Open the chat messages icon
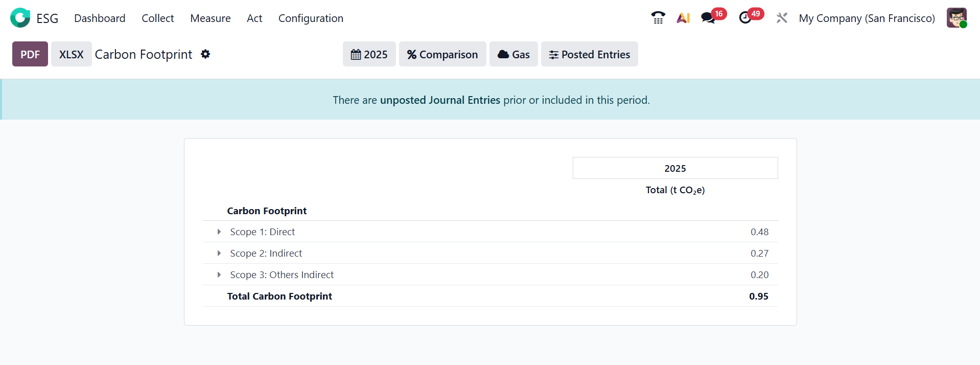This screenshot has width=980, height=365. click(x=708, y=18)
